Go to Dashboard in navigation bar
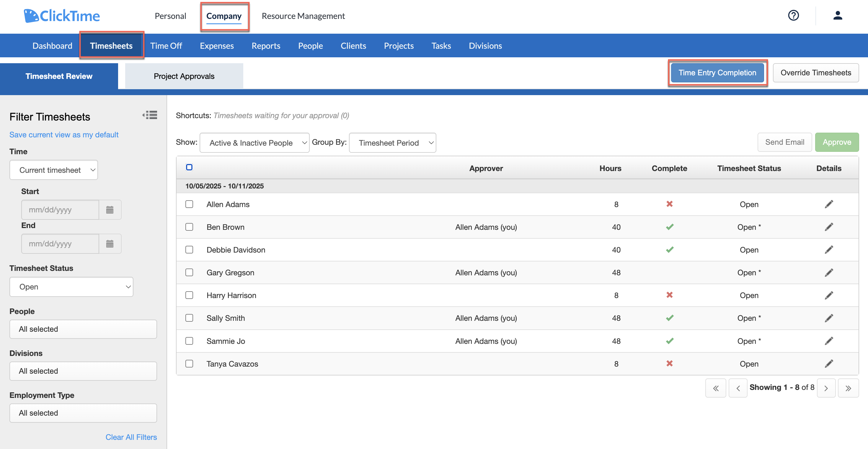Viewport: 868px width, 449px height. point(52,45)
